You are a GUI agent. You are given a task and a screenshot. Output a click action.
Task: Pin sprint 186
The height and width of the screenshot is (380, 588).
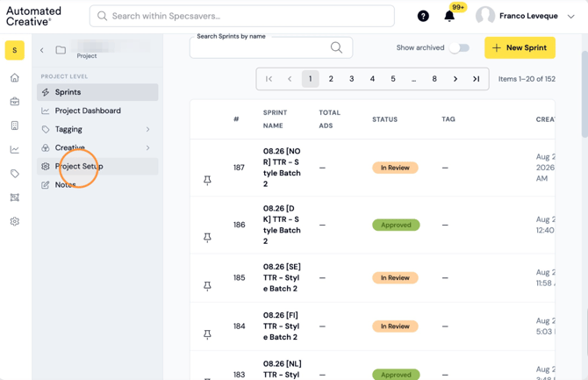pyautogui.click(x=207, y=238)
